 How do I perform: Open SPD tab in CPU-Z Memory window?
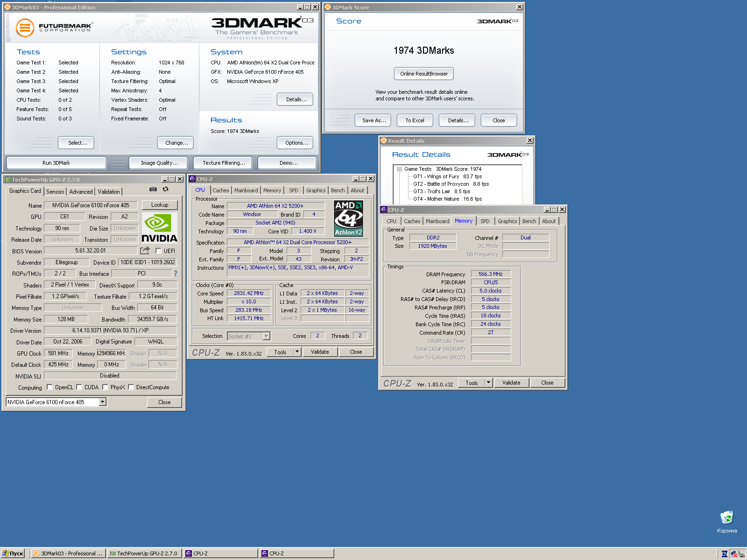[x=485, y=221]
